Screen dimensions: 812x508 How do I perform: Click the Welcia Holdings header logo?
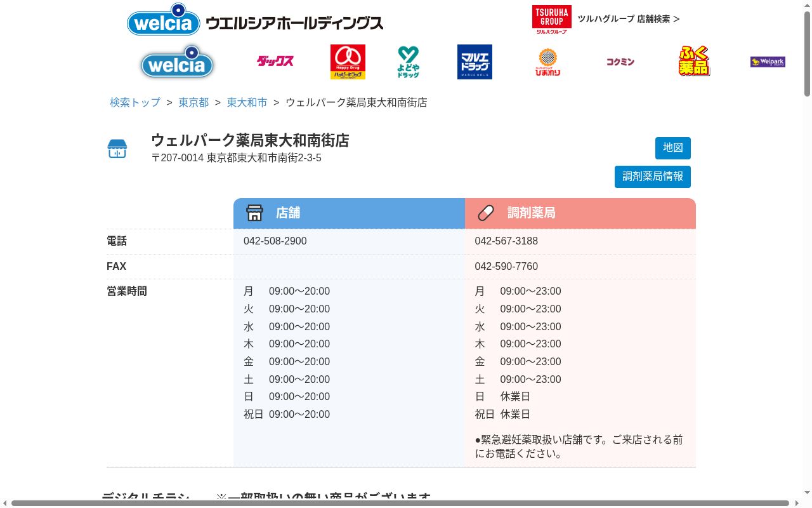point(255,19)
